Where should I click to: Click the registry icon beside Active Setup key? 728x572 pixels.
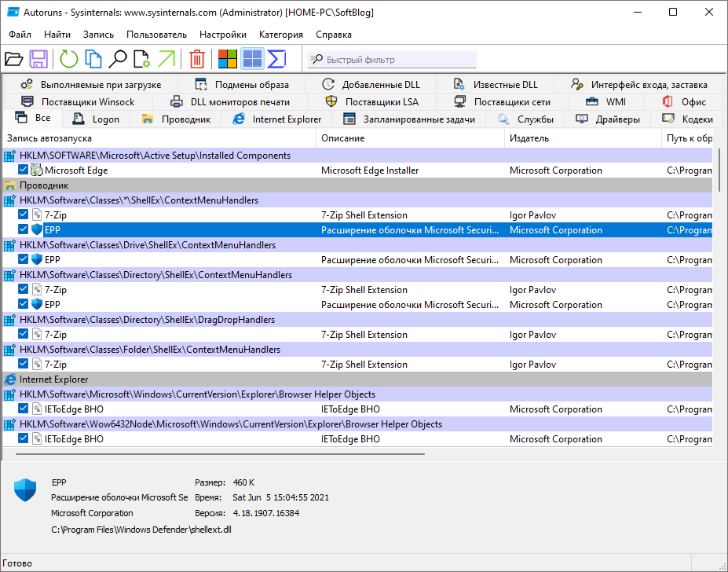[x=9, y=156]
